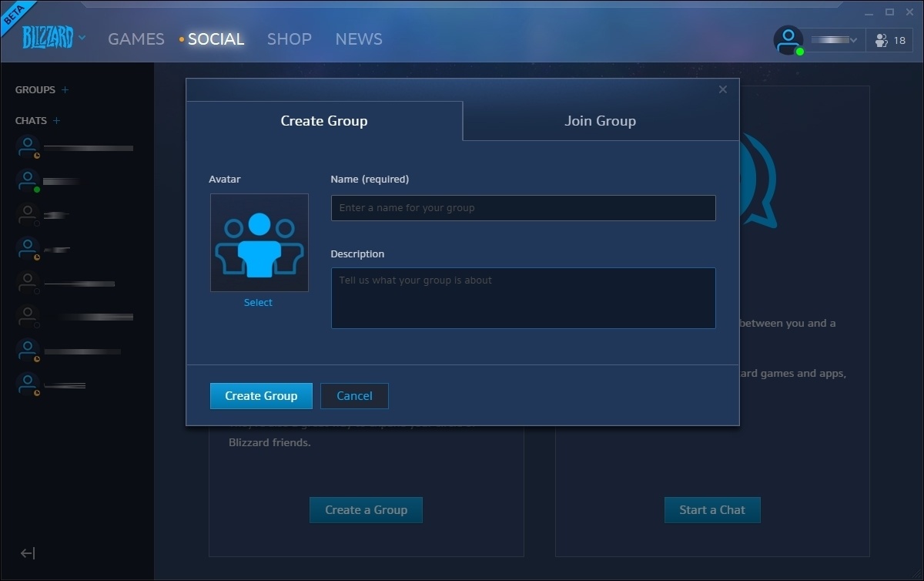Open the GAMES menu
This screenshot has height=581, width=924.
(x=136, y=39)
